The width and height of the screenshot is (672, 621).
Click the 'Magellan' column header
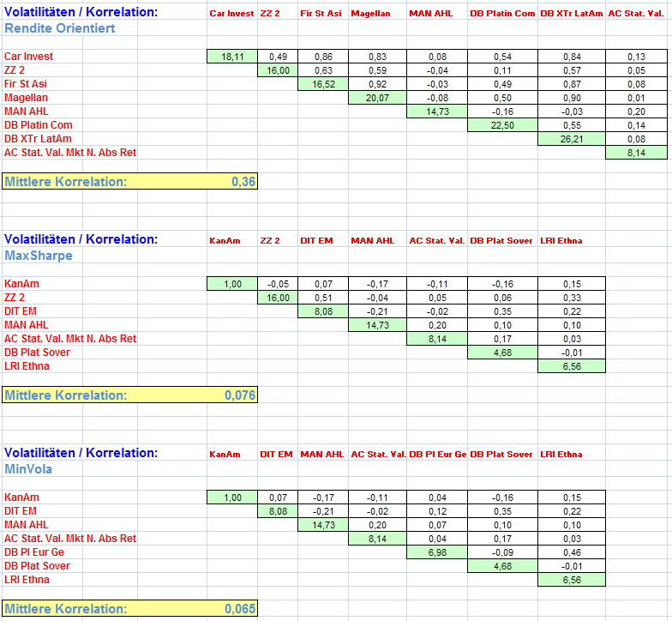tap(370, 14)
